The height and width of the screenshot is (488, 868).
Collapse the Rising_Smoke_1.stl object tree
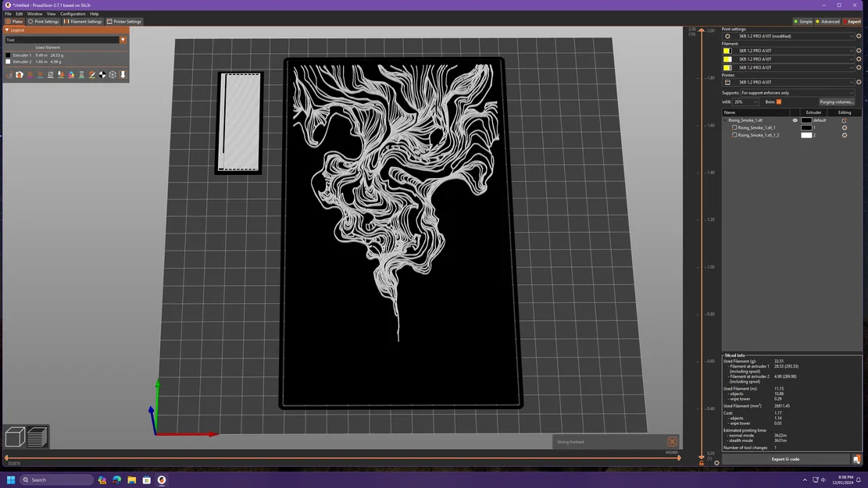click(725, 120)
